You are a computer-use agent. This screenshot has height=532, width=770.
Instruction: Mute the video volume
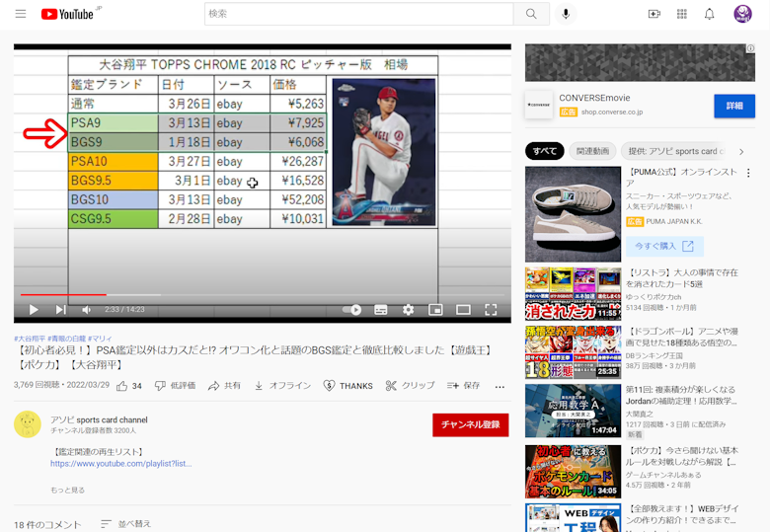(87, 310)
